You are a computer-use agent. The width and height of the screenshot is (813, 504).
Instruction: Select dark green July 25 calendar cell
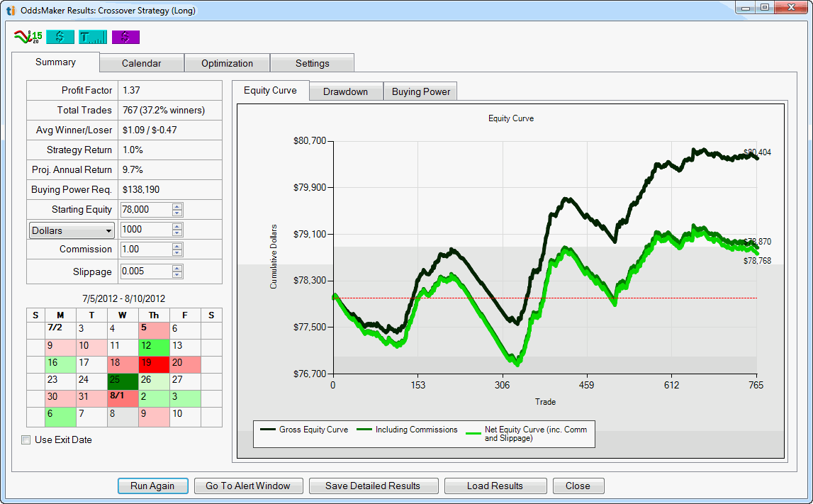coord(123,379)
